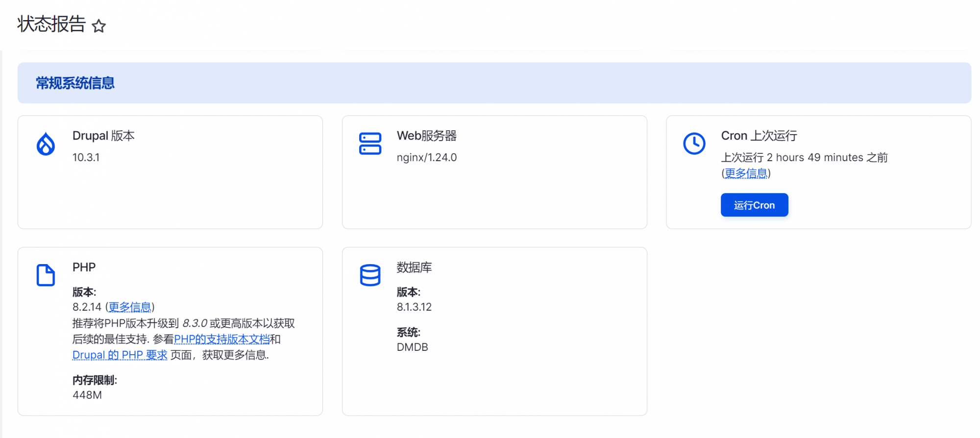
Task: Click the 状态报告 page title
Action: (x=51, y=24)
